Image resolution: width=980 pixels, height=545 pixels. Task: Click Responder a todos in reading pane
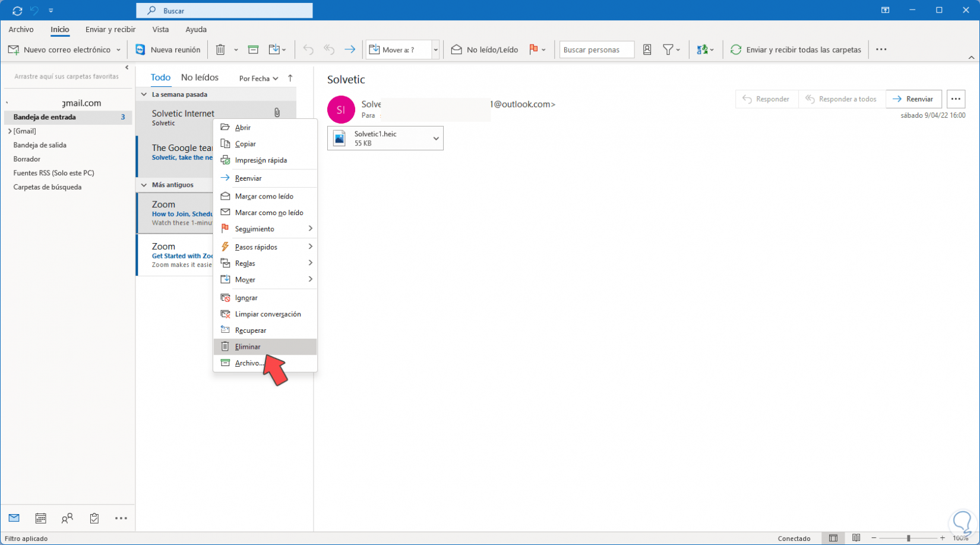point(841,99)
